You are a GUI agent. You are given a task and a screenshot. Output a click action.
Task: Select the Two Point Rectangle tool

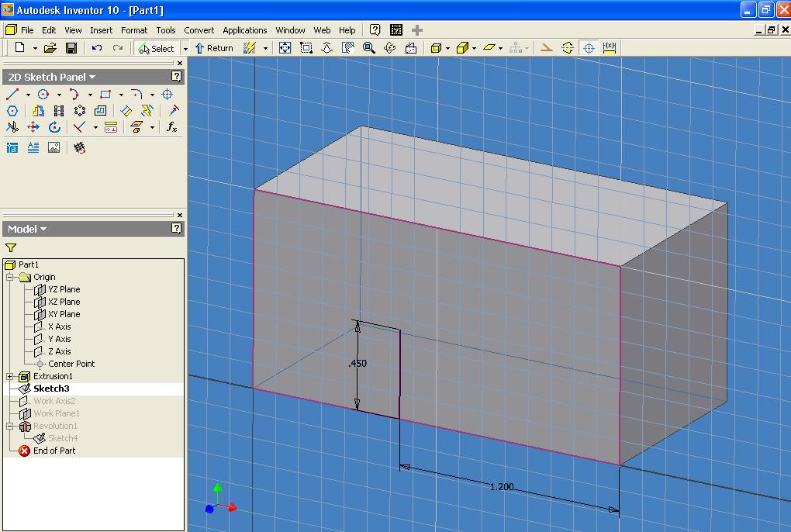105,95
